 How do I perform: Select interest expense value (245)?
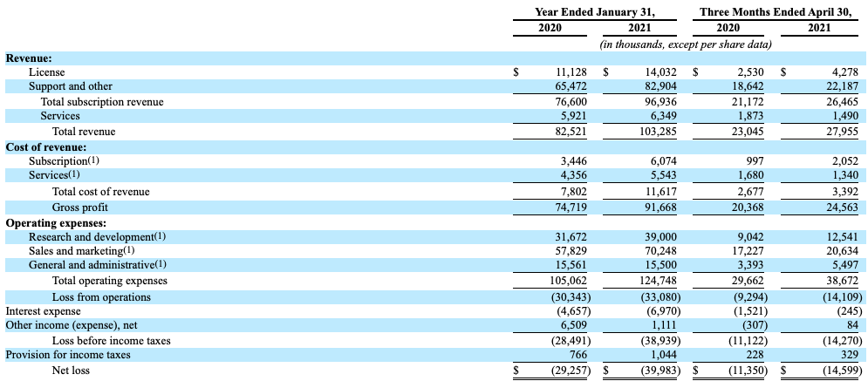coord(849,311)
